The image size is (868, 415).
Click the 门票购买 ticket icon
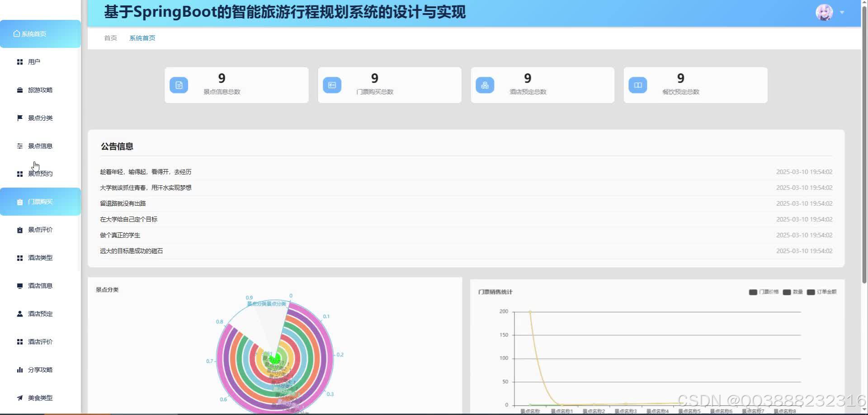[x=19, y=202]
